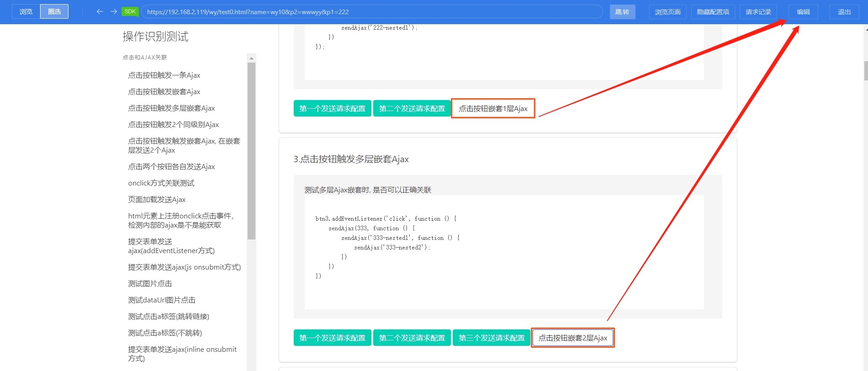Click 点击按钮嵌套2层Ajax button
Screen dimensions: 868x371
573,338
